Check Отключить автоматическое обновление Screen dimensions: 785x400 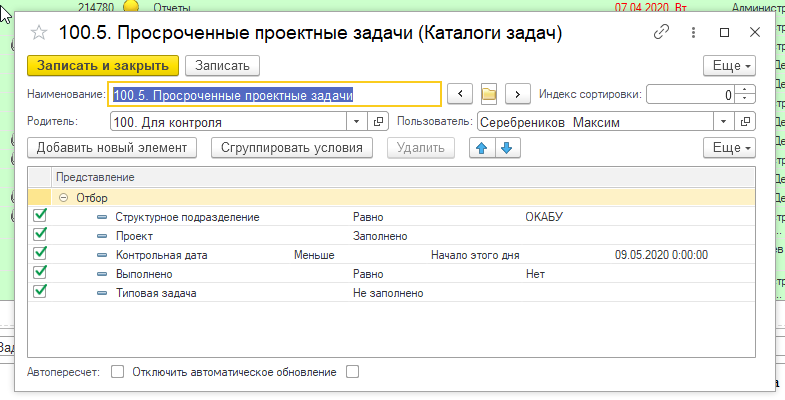pyautogui.click(x=351, y=372)
